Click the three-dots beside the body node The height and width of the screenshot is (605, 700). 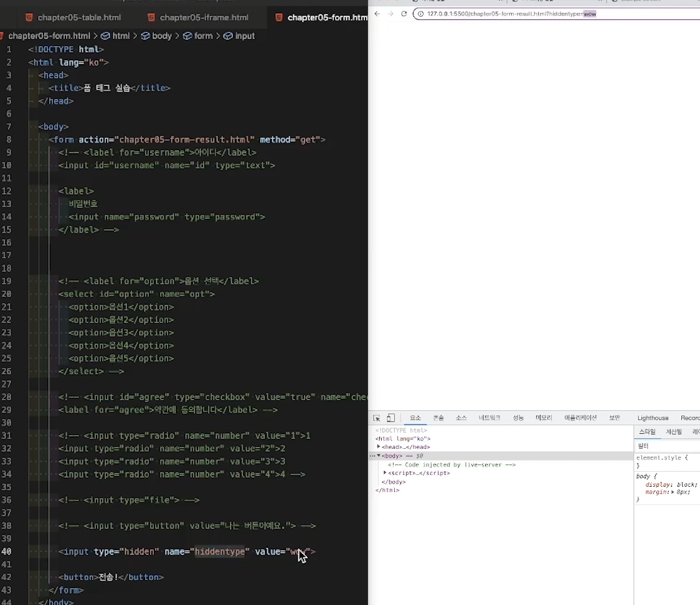click(372, 456)
